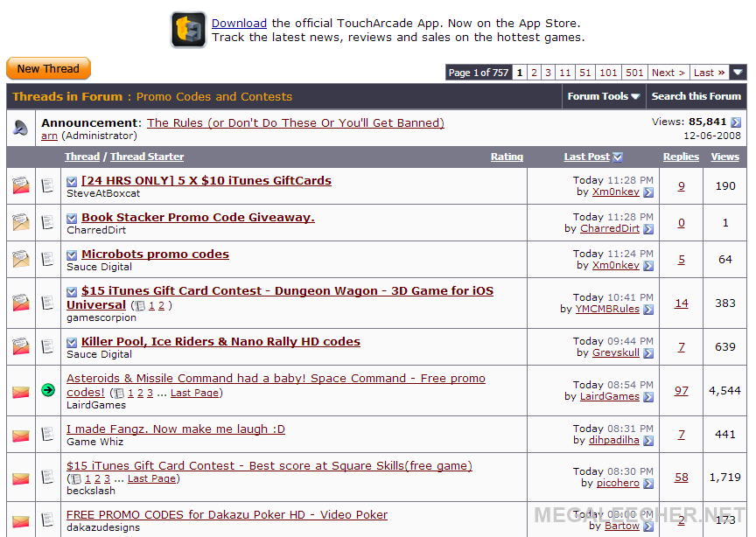Viewport: 756px width, 537px height.
Task: Open Book Stacker Promo Code Giveaway thread
Action: point(198,218)
